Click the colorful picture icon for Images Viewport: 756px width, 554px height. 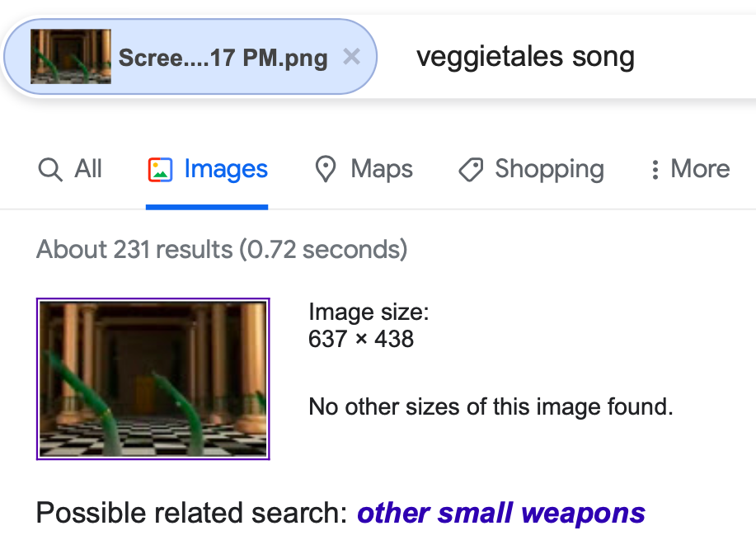coord(160,170)
